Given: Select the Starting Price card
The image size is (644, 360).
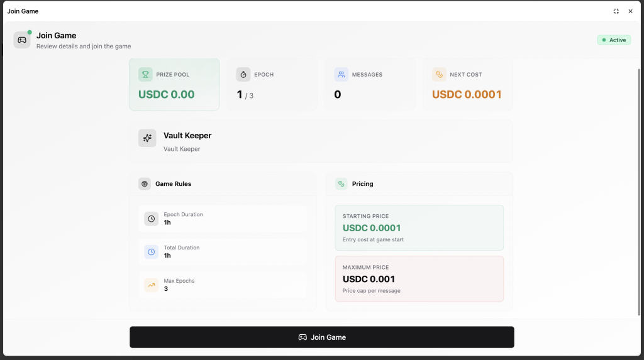Looking at the screenshot, I should tap(419, 227).
